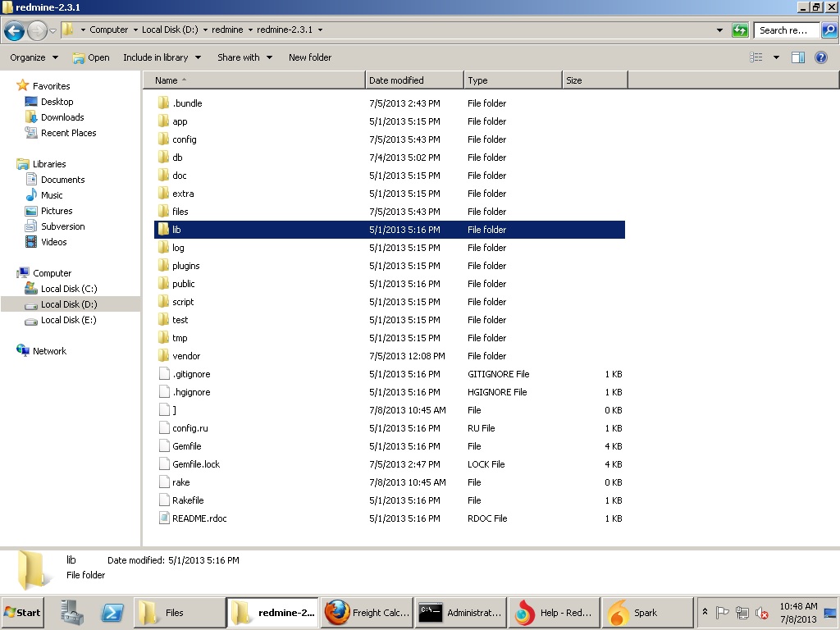Select the config.ru file name

tap(190, 428)
